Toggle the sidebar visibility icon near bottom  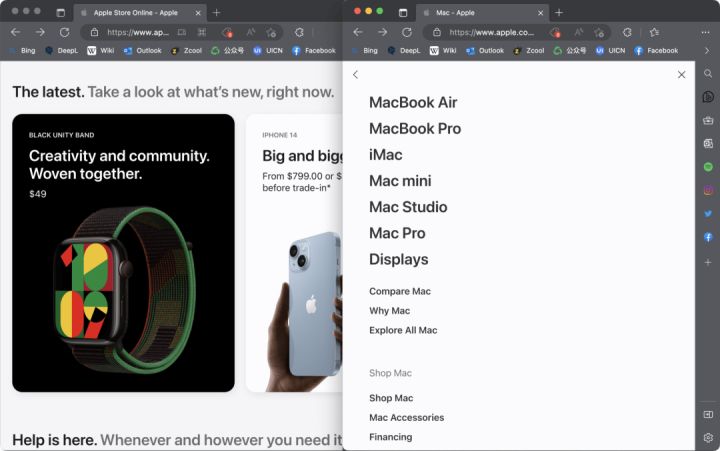(x=708, y=415)
